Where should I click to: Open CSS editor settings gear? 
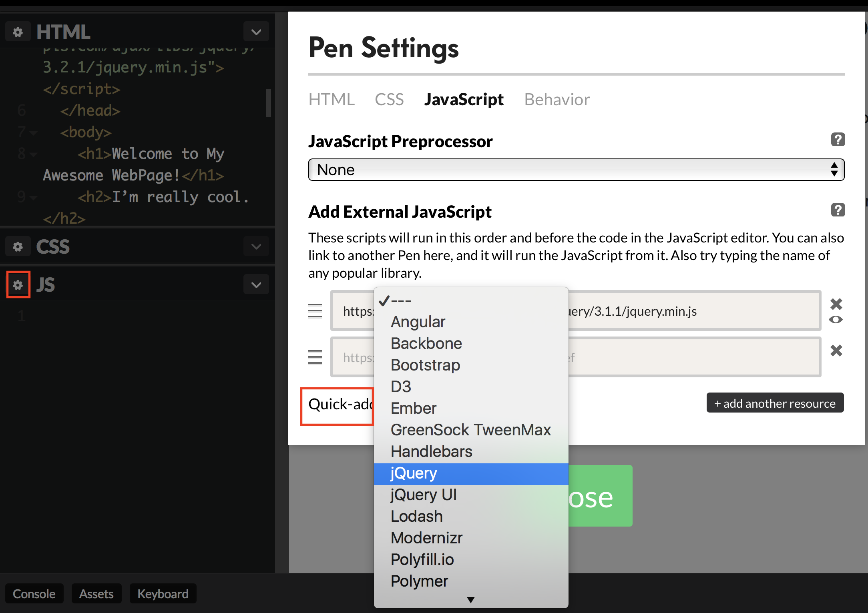18,246
